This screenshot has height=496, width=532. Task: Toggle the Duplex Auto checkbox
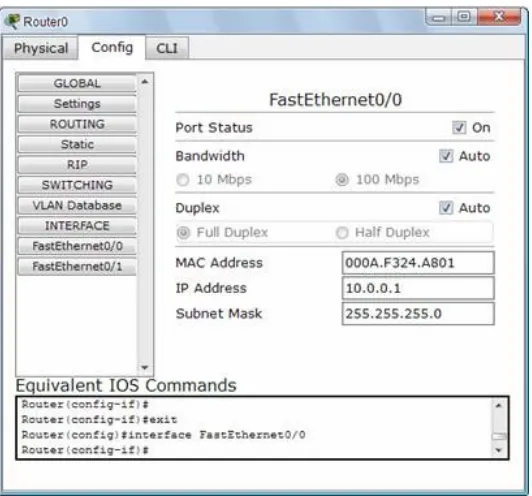point(446,208)
